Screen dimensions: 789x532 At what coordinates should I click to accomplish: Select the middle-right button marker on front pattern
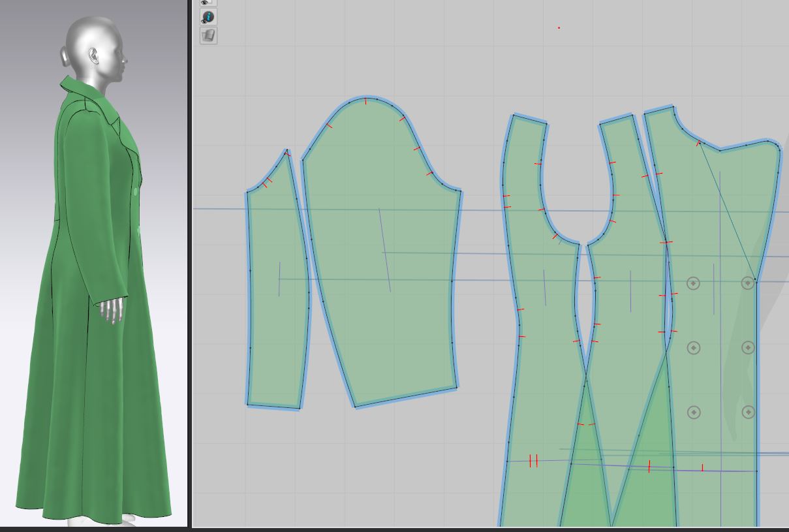(x=748, y=347)
